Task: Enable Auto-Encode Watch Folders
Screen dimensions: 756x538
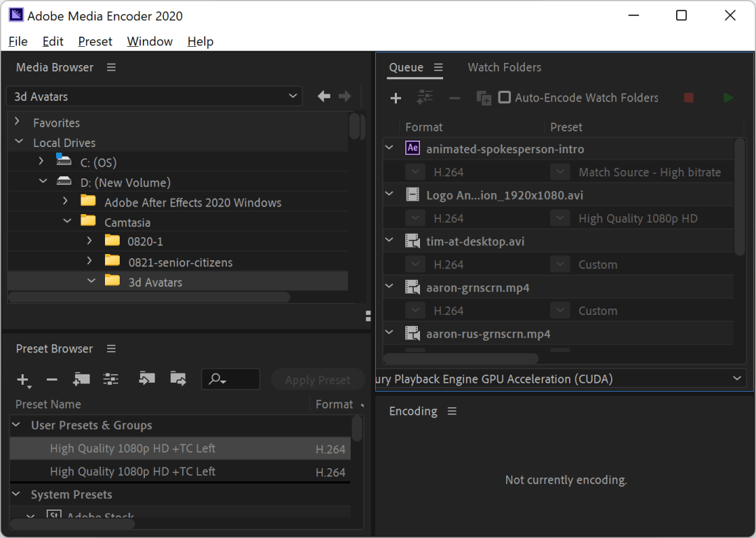Action: pos(504,98)
